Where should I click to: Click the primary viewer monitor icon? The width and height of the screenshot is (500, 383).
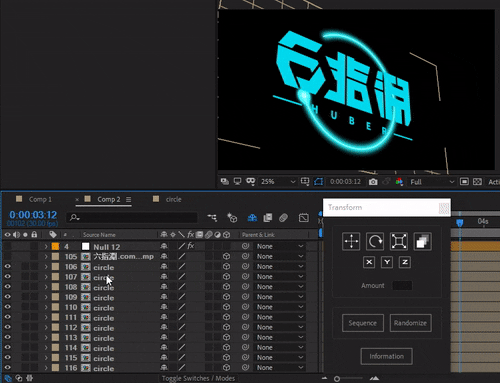point(237,182)
